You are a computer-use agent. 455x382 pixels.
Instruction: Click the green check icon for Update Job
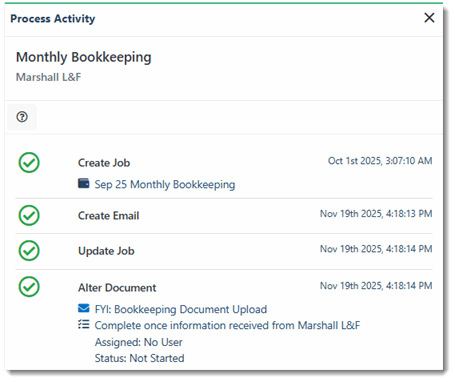tap(29, 251)
